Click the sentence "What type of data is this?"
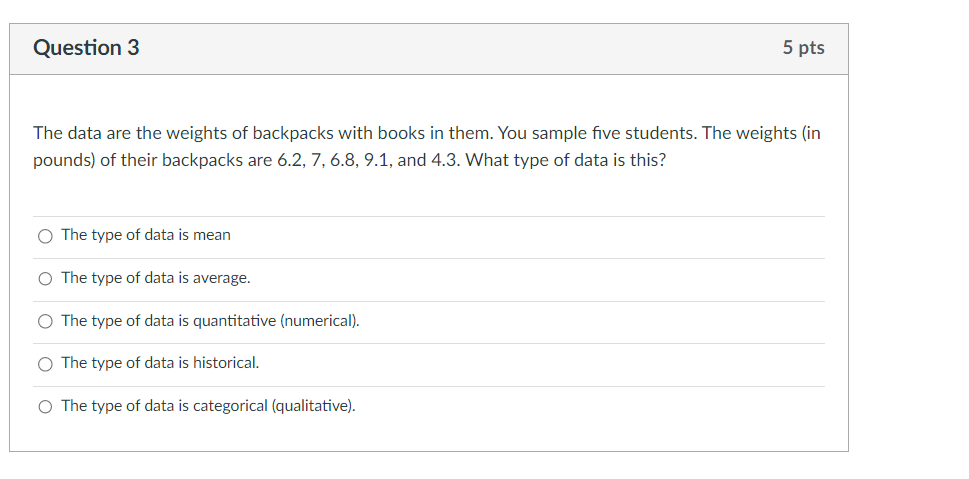Image resolution: width=969 pixels, height=479 pixels. 565,160
